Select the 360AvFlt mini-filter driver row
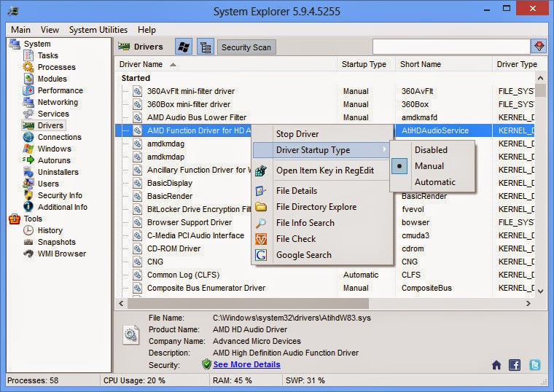Viewport: 554px width, 392px height. coord(324,91)
